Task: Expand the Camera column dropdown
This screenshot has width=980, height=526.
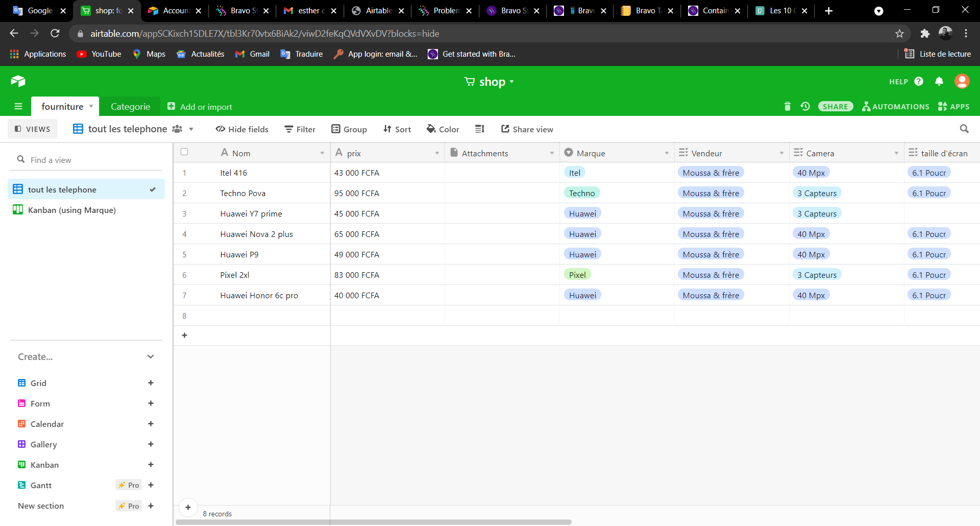Action: click(x=896, y=153)
